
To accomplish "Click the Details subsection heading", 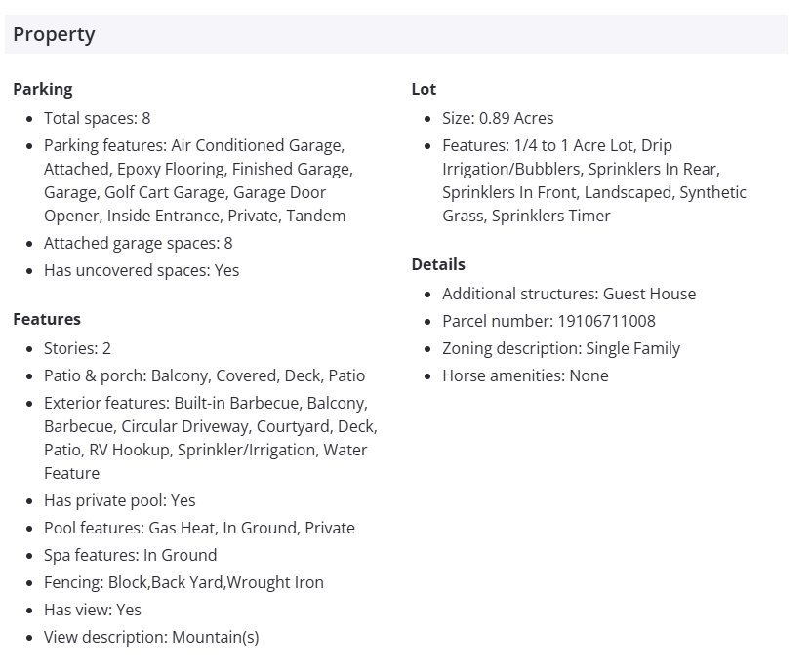I will pyautogui.click(x=438, y=264).
